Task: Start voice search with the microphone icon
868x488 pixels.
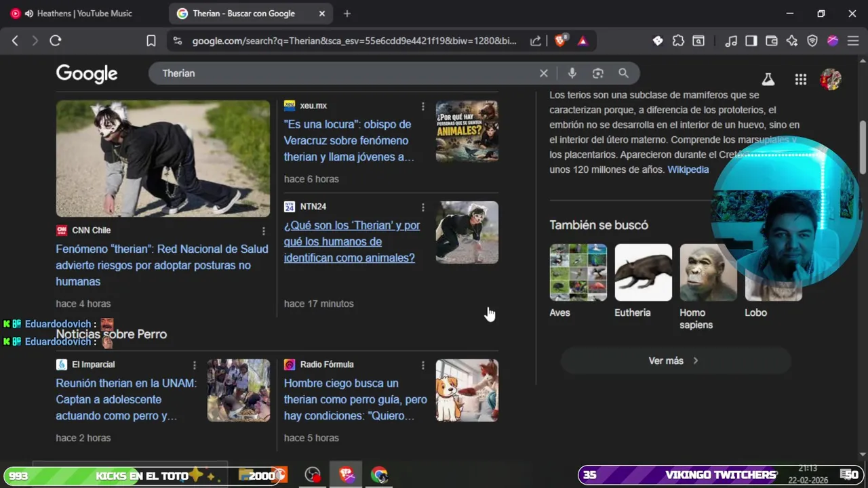Action: pos(572,73)
